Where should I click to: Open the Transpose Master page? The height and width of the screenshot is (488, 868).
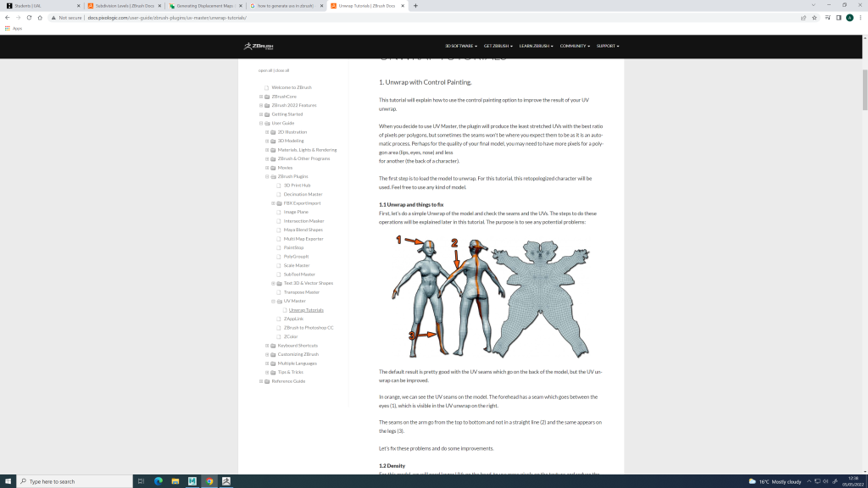pos(302,292)
